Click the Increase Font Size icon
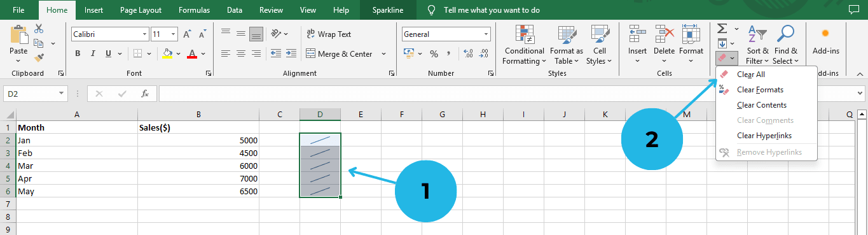This screenshot has height=235, width=868. point(187,34)
